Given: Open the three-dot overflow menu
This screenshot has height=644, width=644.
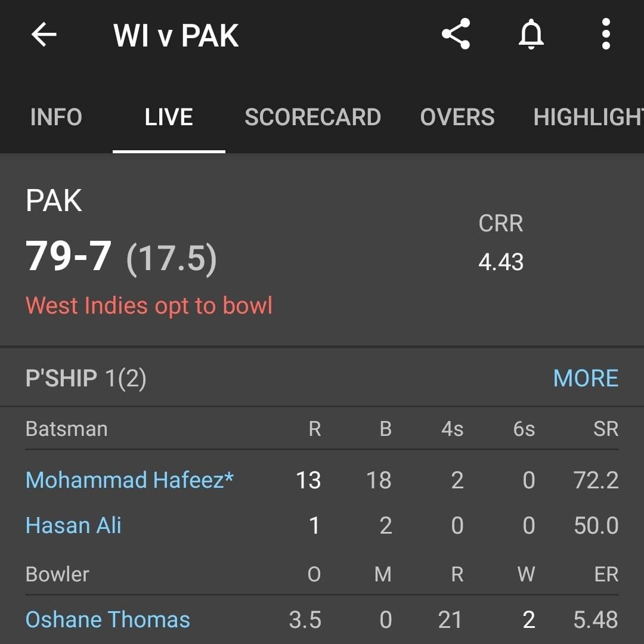Looking at the screenshot, I should point(606,34).
